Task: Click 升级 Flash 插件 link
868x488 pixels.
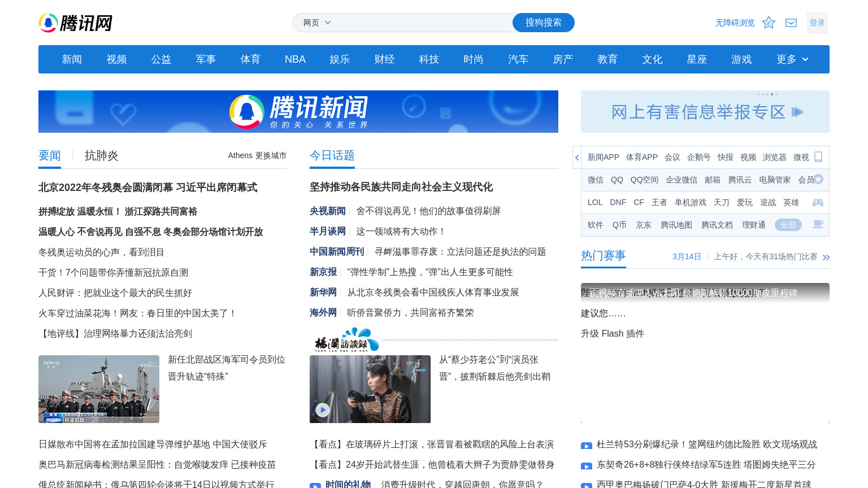Action: (613, 334)
